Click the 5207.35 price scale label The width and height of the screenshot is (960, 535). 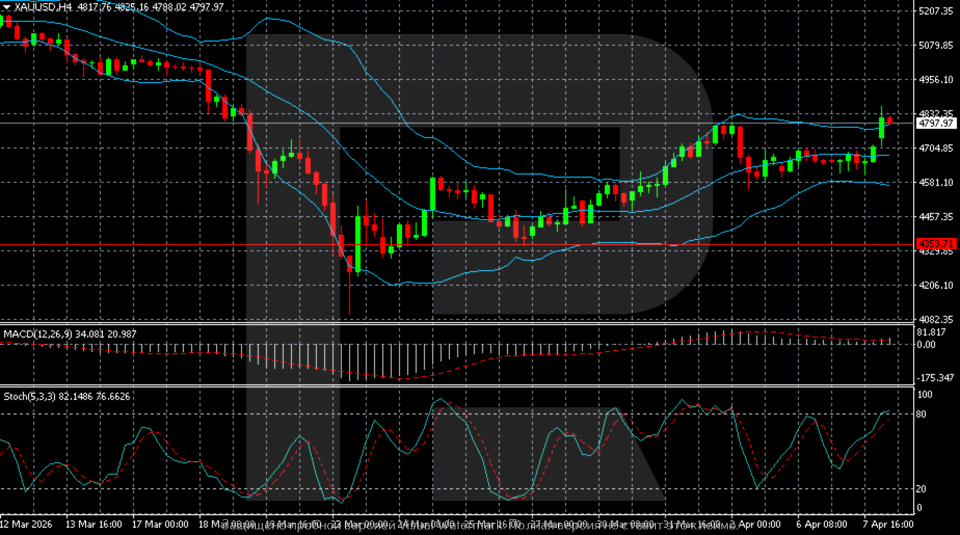pyautogui.click(x=936, y=11)
